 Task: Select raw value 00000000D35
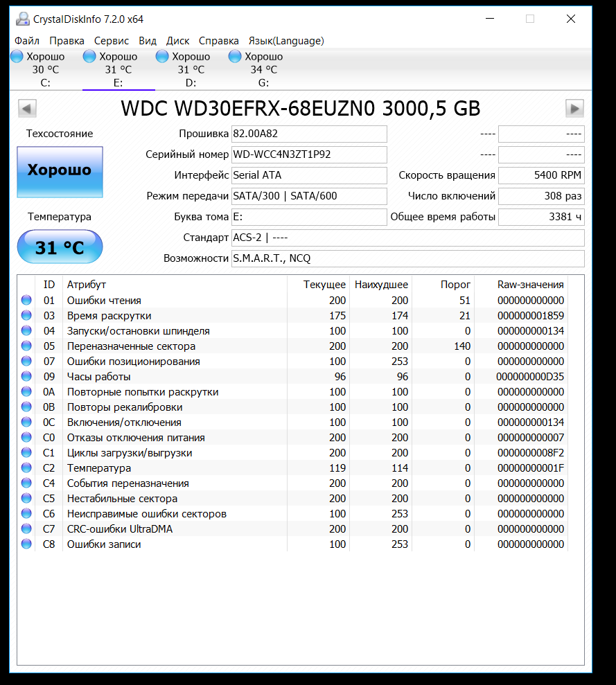click(530, 377)
